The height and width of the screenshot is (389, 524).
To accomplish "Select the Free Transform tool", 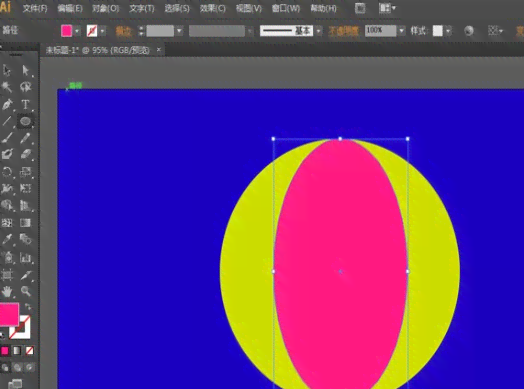I will (25, 188).
